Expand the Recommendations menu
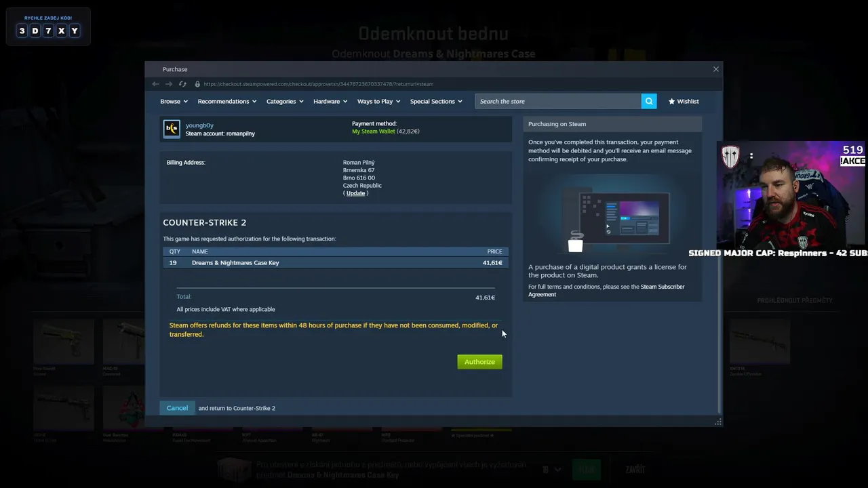868x488 pixels. tap(227, 101)
